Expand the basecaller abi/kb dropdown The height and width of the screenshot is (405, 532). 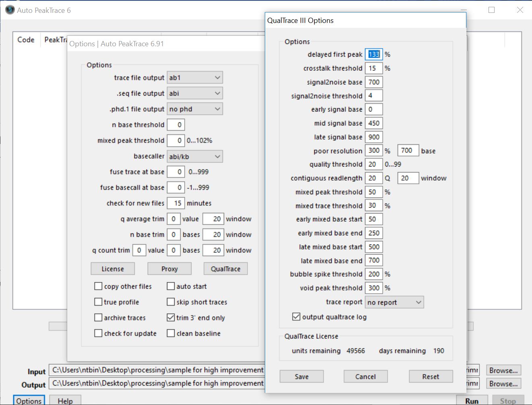pos(195,156)
